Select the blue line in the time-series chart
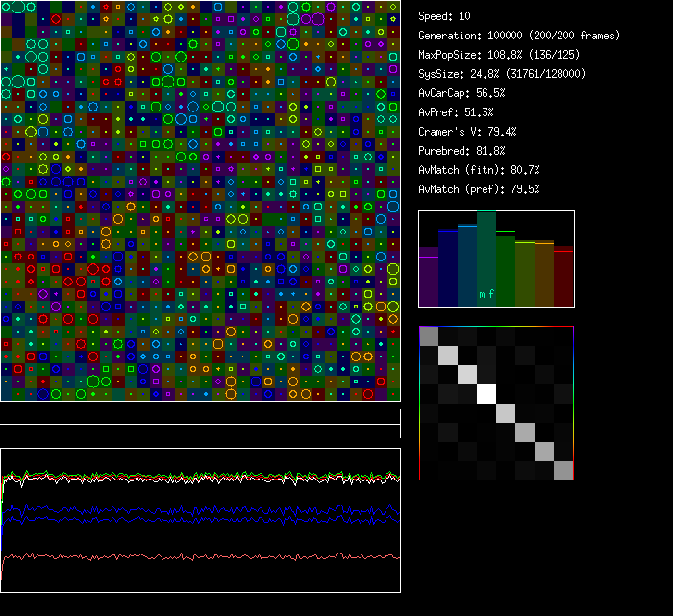 pos(192,510)
